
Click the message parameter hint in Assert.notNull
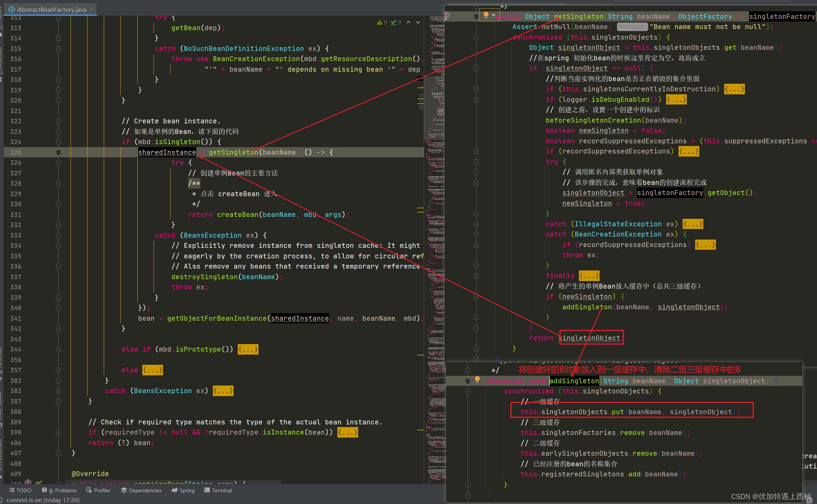click(x=632, y=27)
